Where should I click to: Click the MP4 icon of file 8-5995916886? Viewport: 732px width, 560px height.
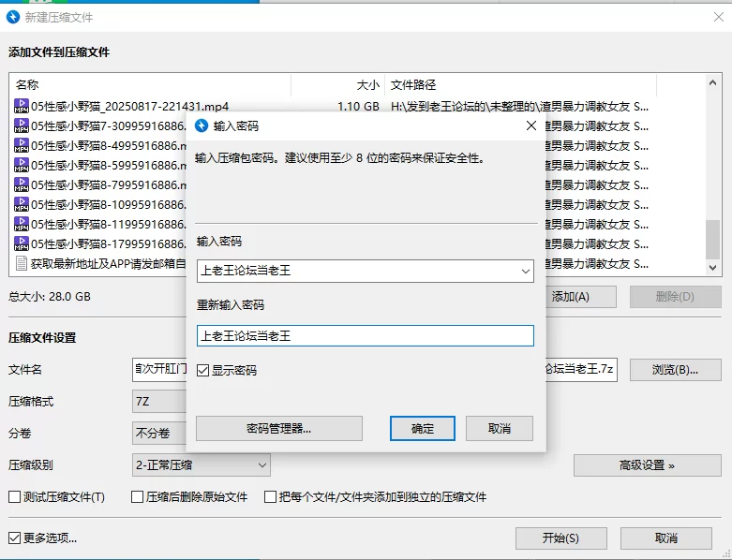click(21, 165)
